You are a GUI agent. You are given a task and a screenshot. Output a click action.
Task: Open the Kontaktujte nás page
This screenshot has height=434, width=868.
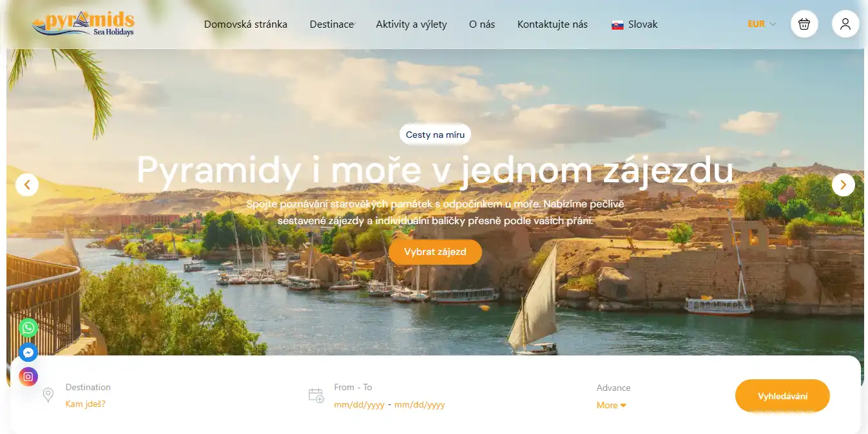(x=552, y=24)
